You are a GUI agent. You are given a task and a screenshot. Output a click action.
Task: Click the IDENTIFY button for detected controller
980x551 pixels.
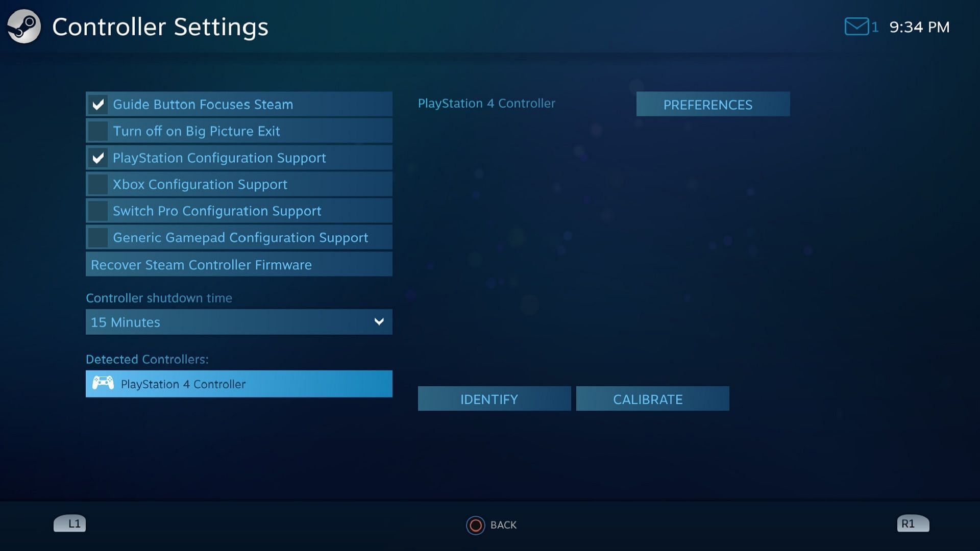click(489, 399)
